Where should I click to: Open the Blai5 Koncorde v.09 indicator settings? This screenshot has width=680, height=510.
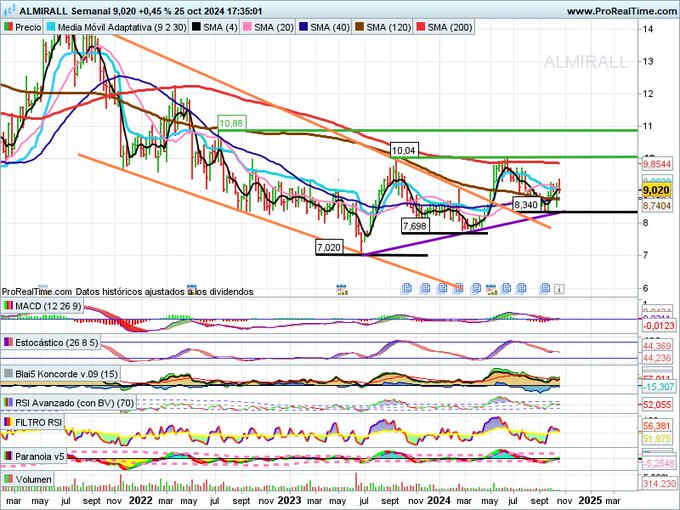[61, 374]
